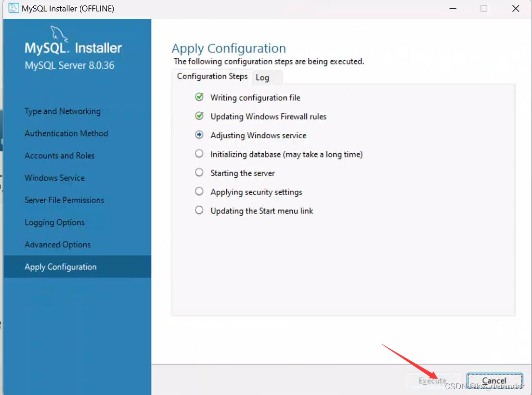Click the disabled maximize button
532x395 pixels.
(484, 8)
